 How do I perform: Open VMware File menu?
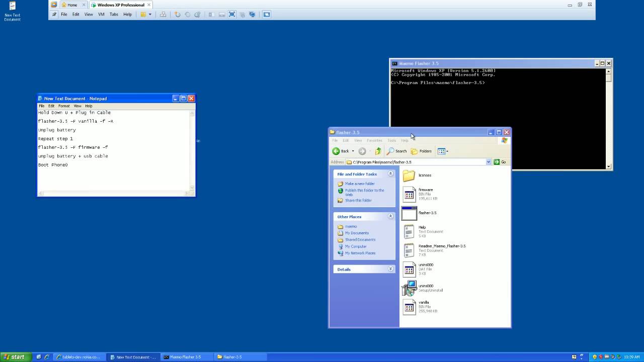(x=64, y=15)
